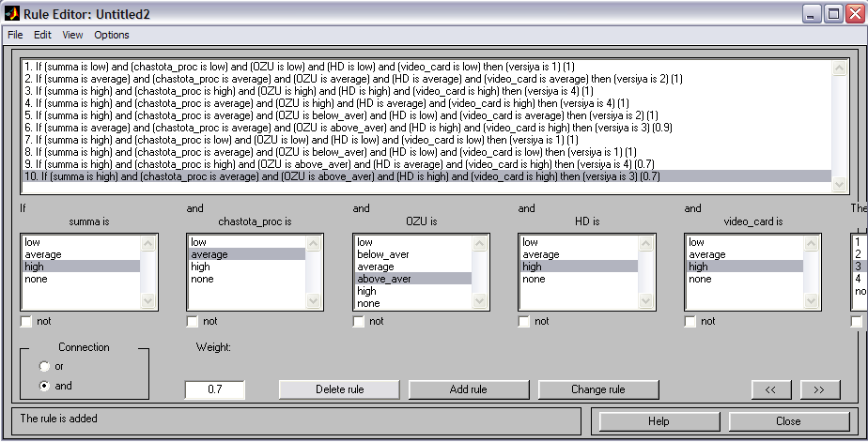Click the Change rule button
The image size is (868, 442).
[x=598, y=389]
